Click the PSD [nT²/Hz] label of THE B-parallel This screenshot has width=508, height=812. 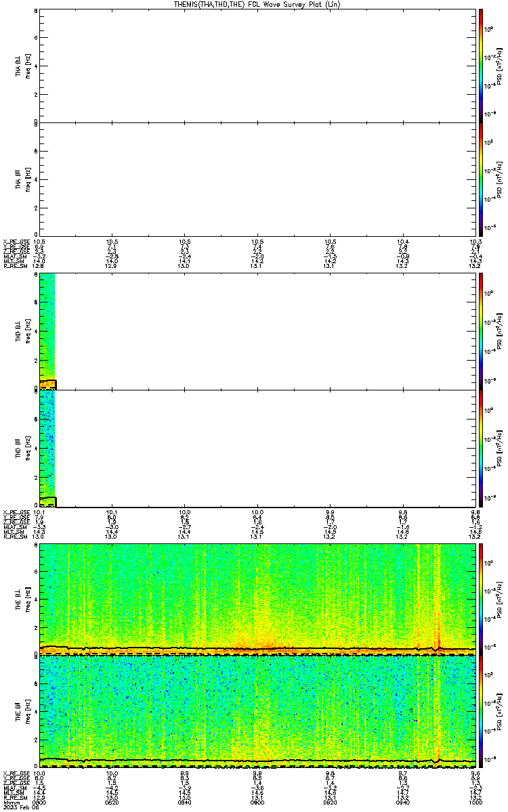pyautogui.click(x=500, y=710)
